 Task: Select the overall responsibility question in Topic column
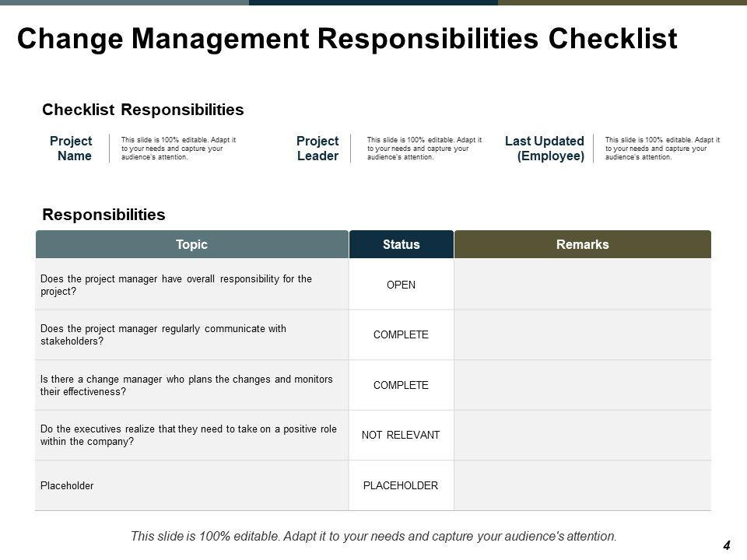[x=176, y=285]
